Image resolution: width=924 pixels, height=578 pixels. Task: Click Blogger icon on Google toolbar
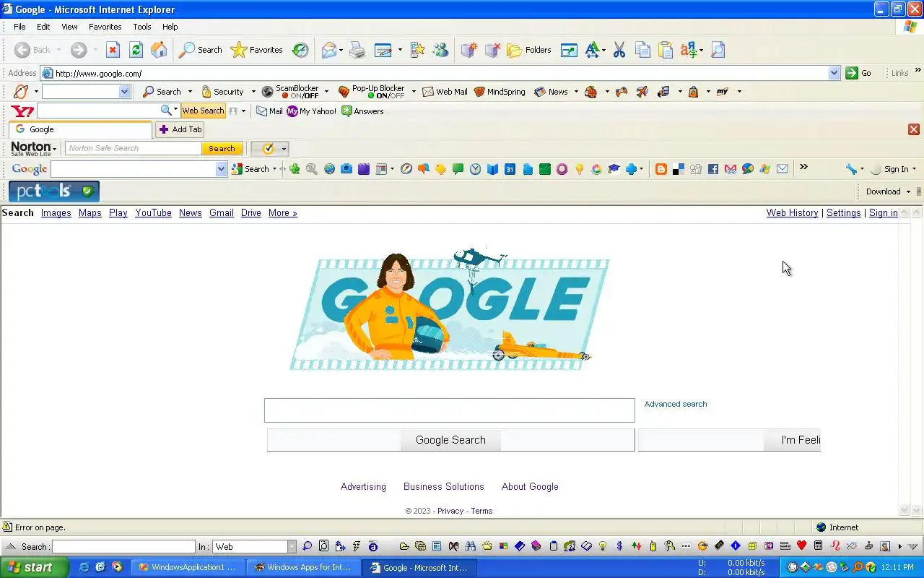[661, 169]
